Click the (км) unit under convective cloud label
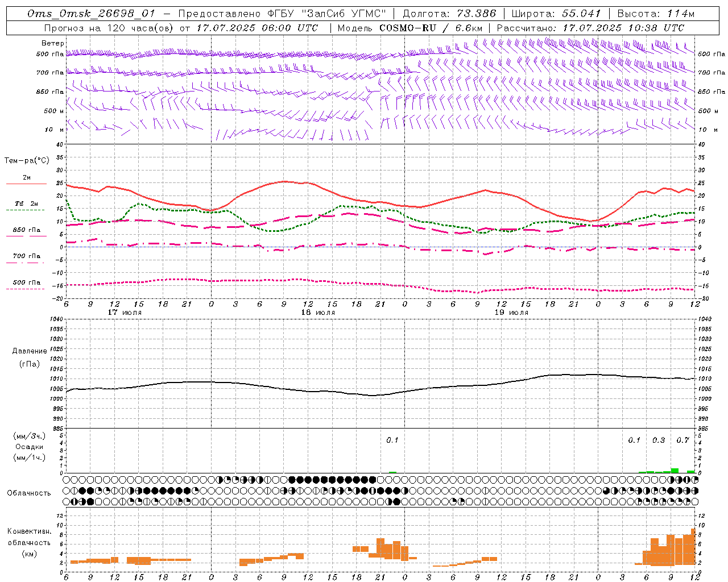Viewport: 728px width, 582px height. 29,554
